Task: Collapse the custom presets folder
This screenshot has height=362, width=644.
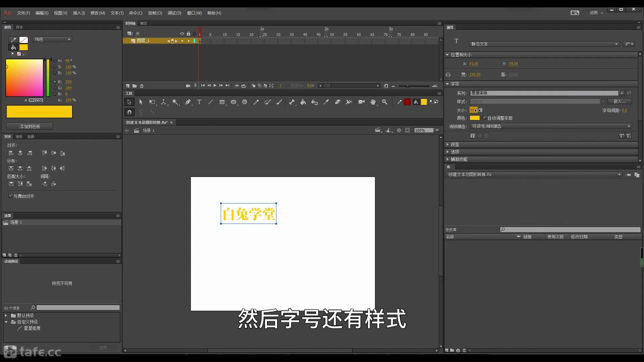Action: click(6, 322)
